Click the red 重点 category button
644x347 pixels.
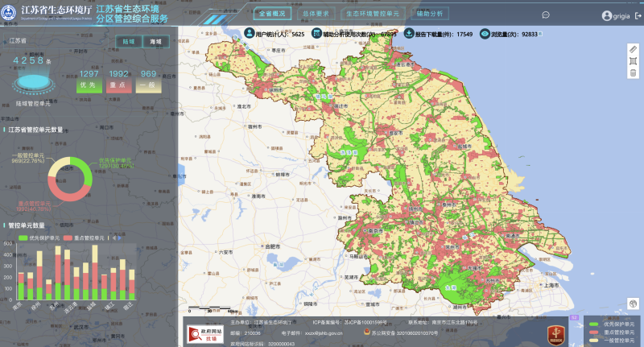point(118,84)
